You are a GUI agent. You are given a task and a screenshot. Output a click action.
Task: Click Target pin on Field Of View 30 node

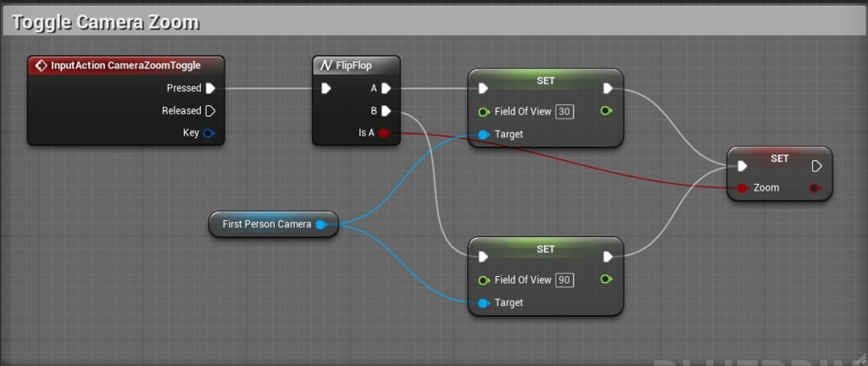[484, 135]
